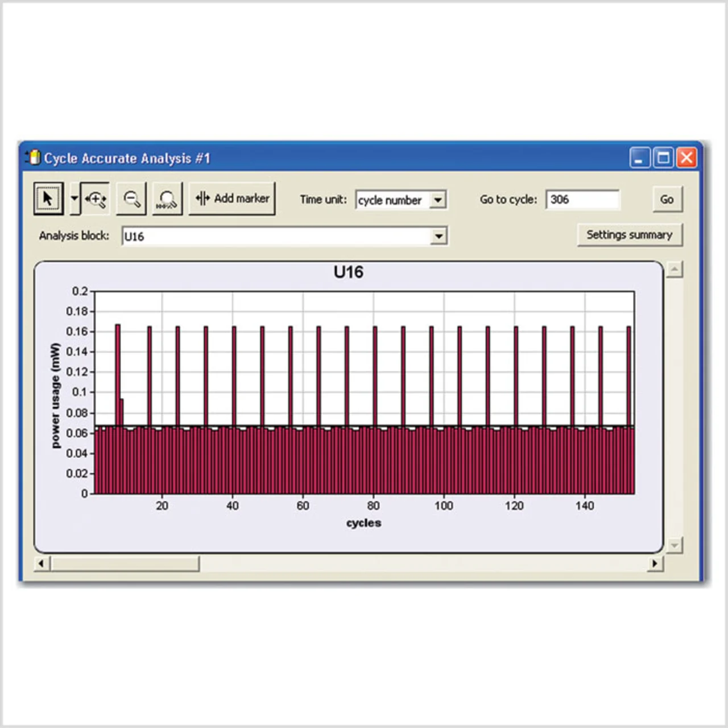
Task: Click the Go to cycle input field
Action: [x=582, y=200]
